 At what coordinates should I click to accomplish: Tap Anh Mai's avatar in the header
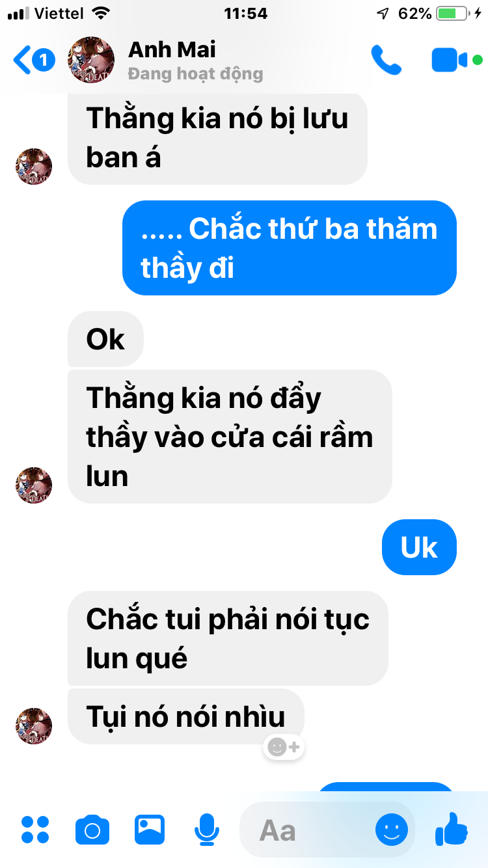tap(92, 60)
